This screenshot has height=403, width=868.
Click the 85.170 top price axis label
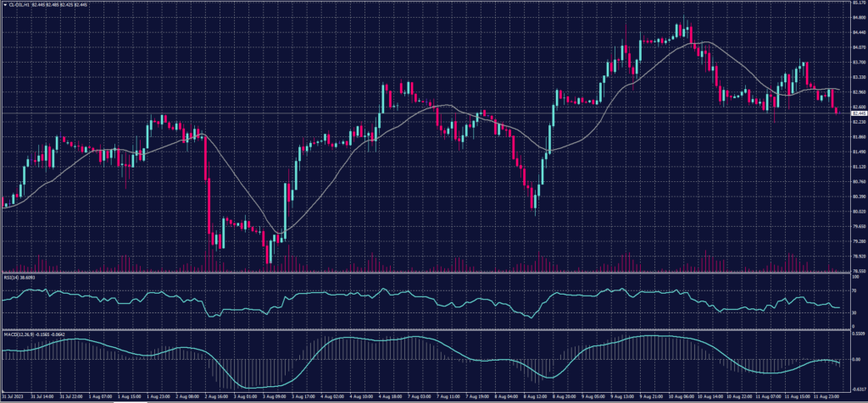(x=857, y=3)
